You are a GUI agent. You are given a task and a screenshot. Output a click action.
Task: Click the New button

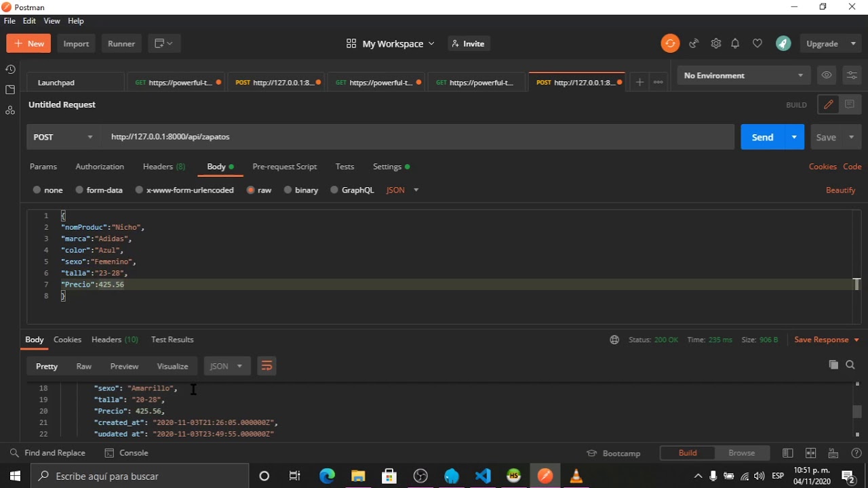(x=28, y=43)
